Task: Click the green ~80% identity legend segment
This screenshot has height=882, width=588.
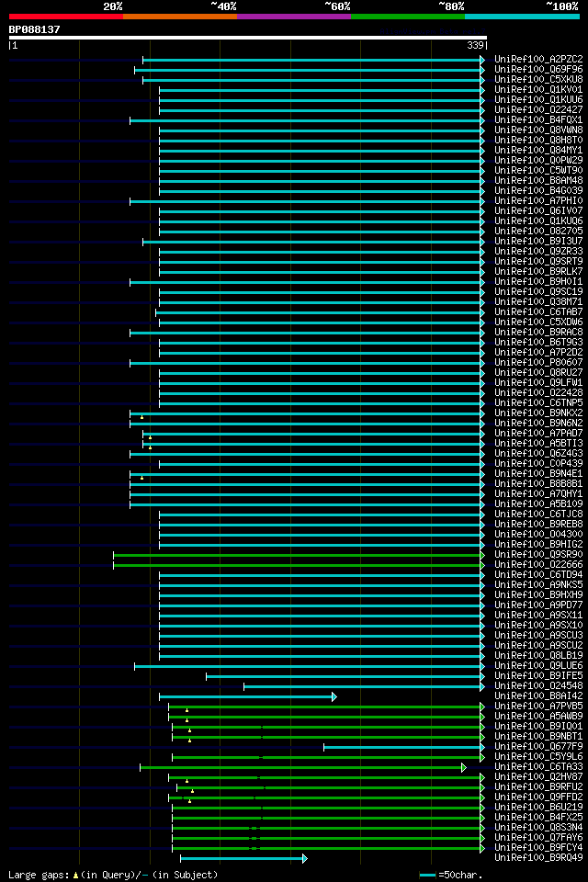Action: click(x=408, y=17)
